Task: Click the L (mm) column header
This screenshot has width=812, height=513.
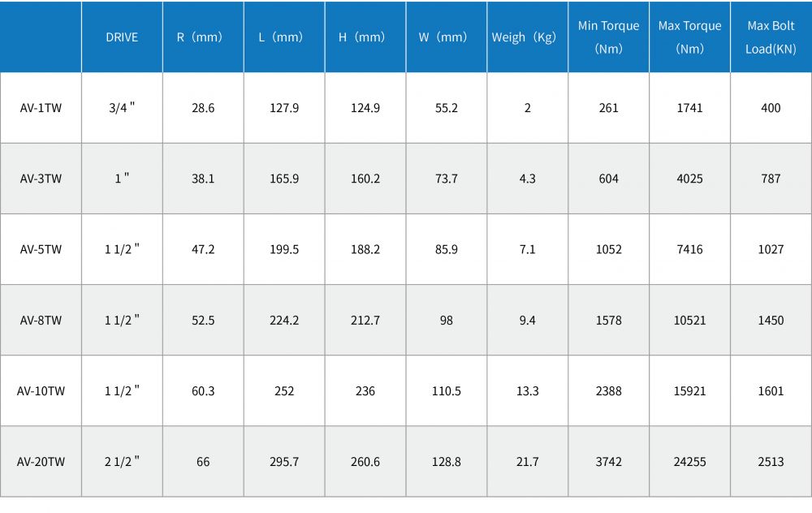Action: [281, 37]
